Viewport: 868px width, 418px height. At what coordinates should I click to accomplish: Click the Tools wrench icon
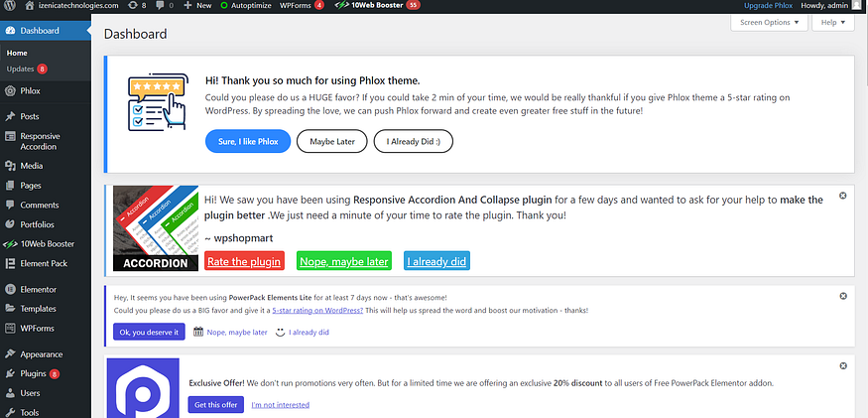coord(10,412)
